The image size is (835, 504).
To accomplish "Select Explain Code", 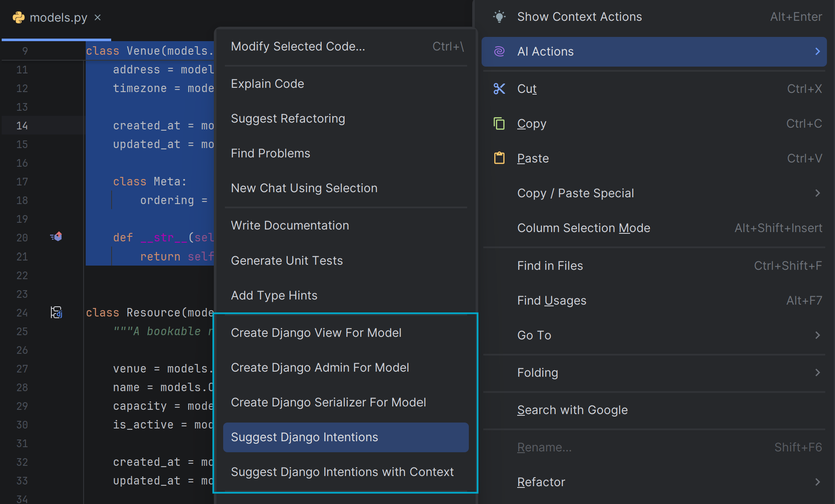I will click(346, 84).
